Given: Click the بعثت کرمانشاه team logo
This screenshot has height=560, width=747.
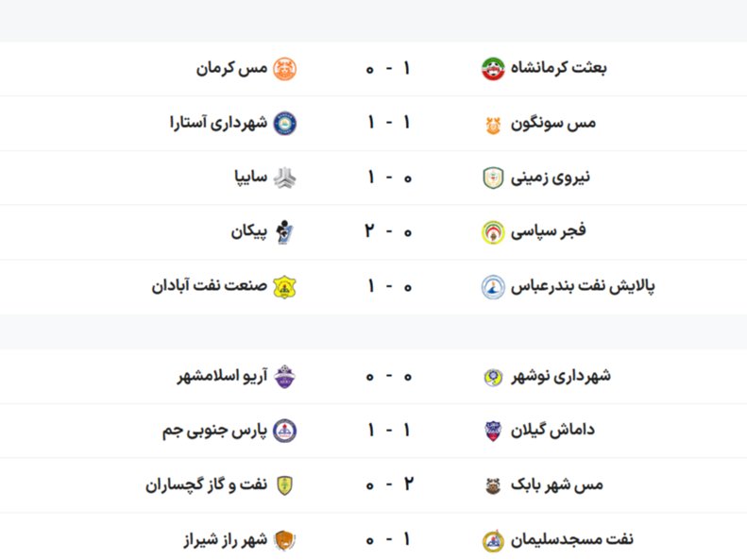Looking at the screenshot, I should pos(493,69).
